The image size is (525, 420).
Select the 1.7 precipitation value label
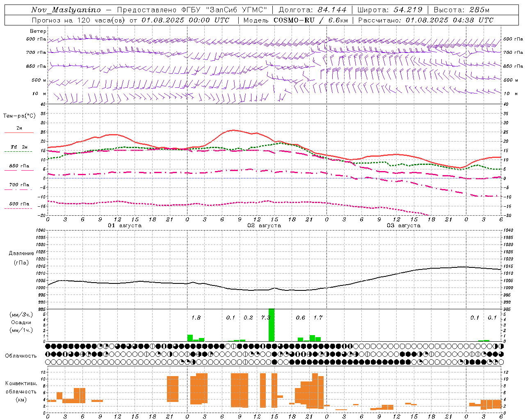(318, 317)
